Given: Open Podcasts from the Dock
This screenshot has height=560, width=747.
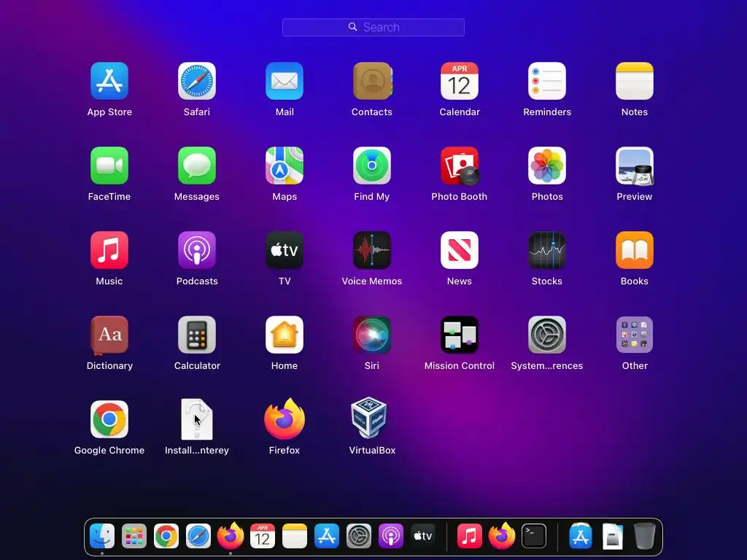Looking at the screenshot, I should (x=391, y=536).
